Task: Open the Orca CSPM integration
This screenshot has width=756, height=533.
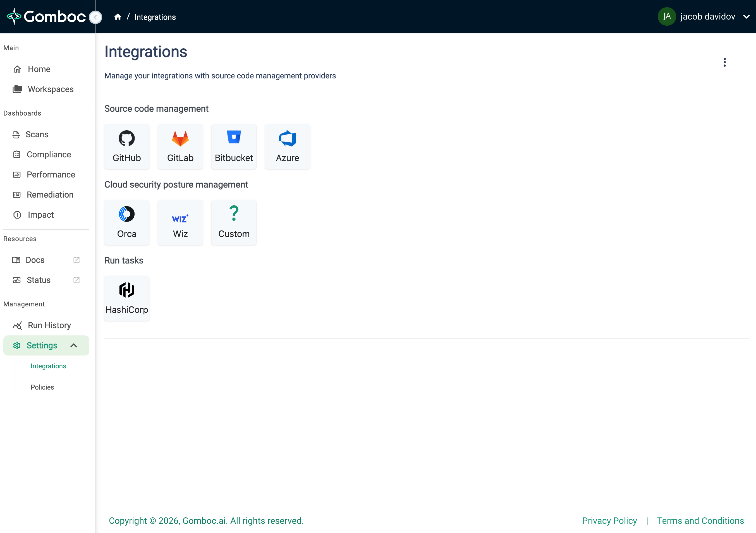Action: (x=126, y=222)
